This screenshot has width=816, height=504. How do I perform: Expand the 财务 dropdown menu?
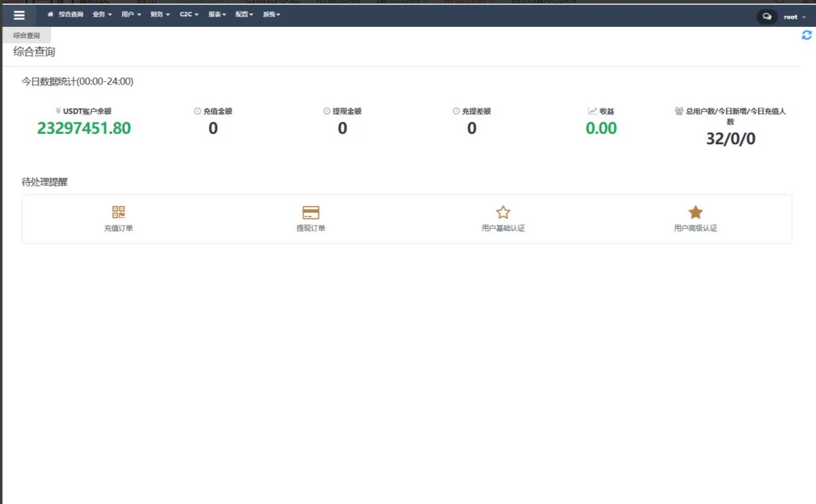[x=160, y=15]
